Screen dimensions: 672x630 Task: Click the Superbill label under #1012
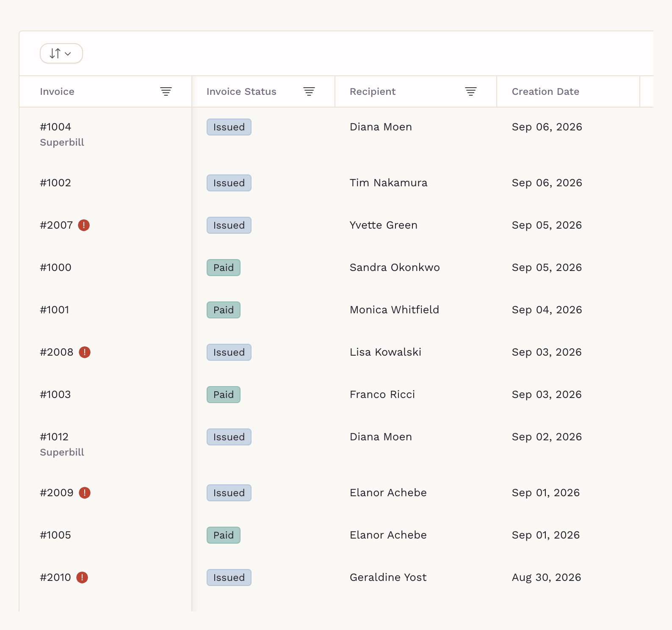tap(62, 453)
